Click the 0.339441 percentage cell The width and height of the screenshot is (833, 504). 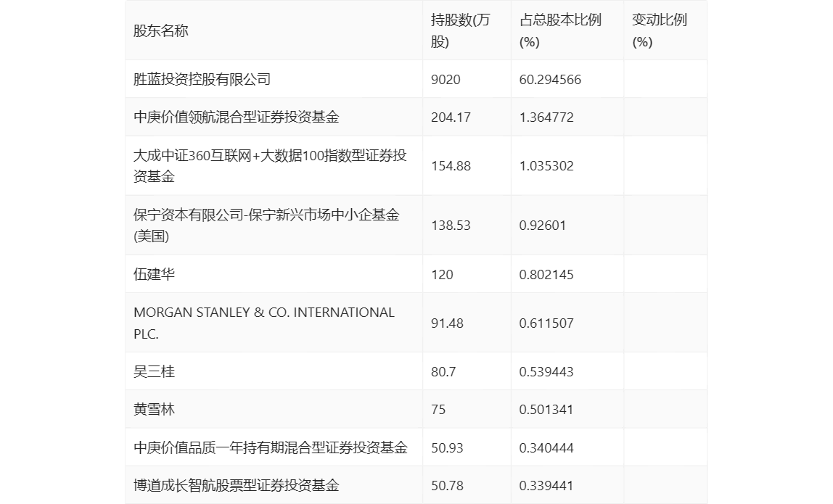click(x=546, y=485)
